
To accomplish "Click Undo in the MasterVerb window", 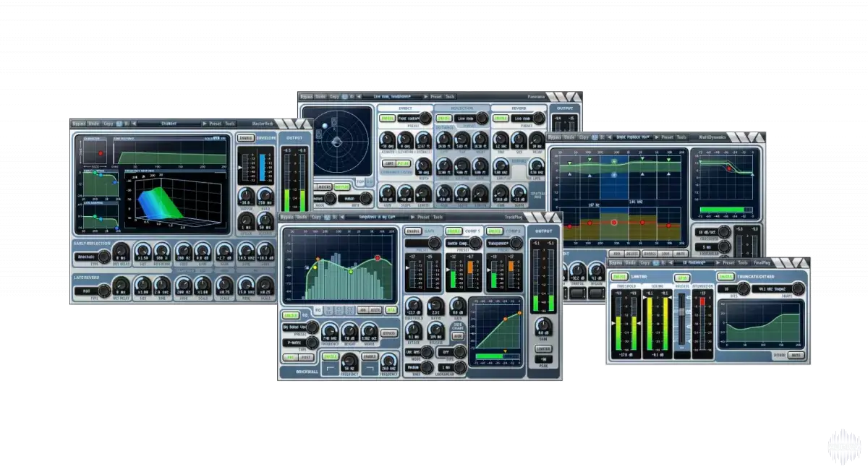I will (x=94, y=124).
